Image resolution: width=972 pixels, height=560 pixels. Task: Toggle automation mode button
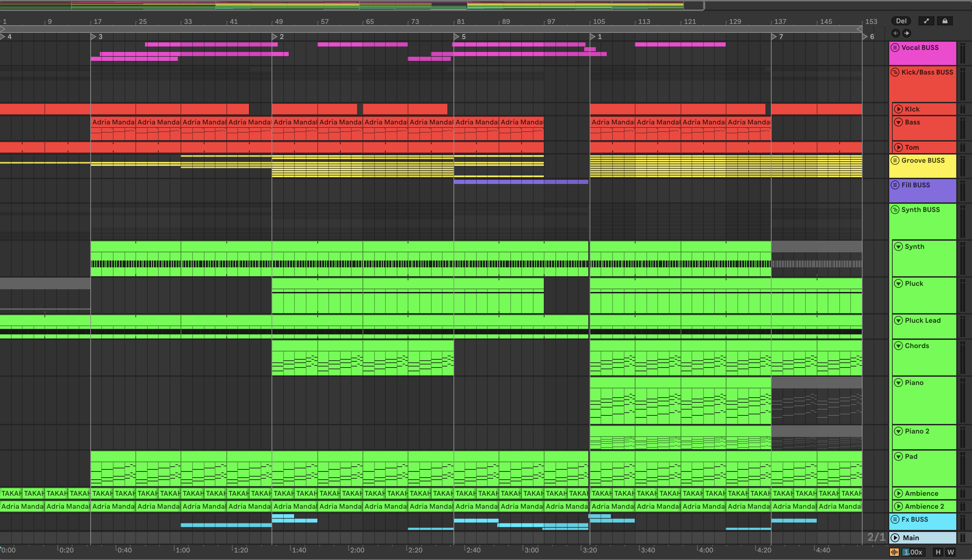click(x=926, y=21)
